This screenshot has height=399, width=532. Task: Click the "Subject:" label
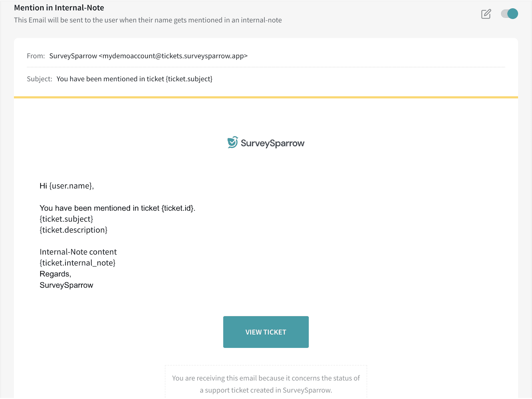[39, 79]
